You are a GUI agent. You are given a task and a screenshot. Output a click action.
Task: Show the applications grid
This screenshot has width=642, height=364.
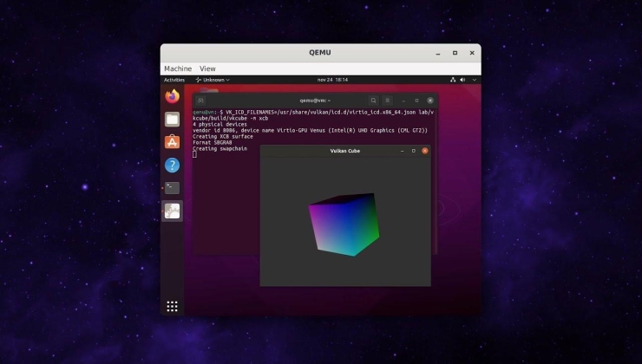point(172,306)
